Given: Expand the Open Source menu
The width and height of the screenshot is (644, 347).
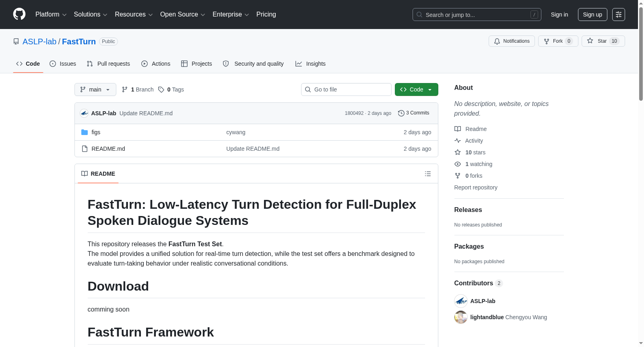Looking at the screenshot, I should coord(183,15).
